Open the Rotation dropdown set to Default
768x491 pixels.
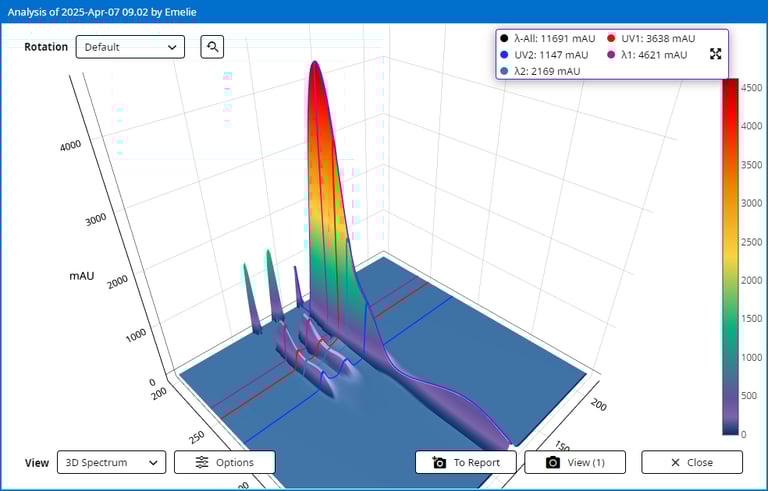pyautogui.click(x=130, y=47)
